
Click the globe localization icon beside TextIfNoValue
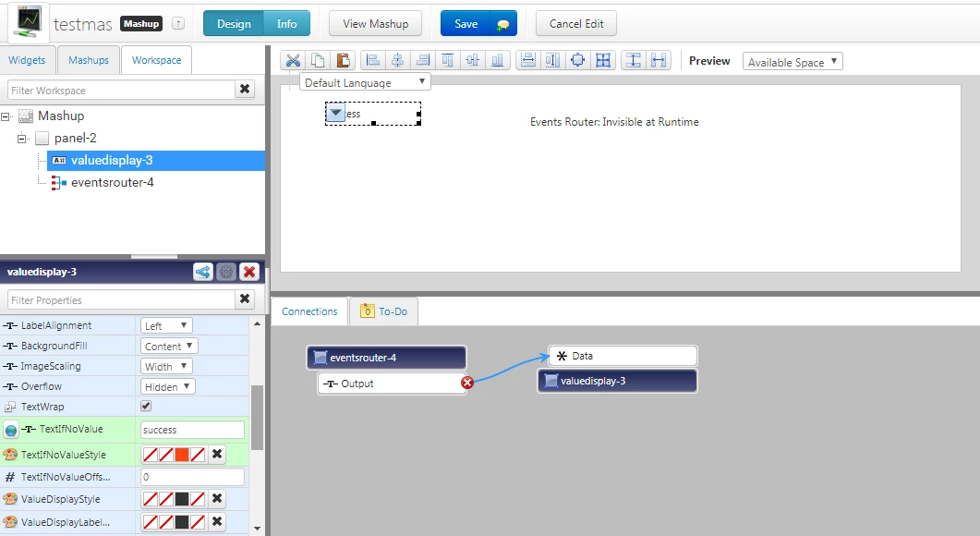(11, 430)
